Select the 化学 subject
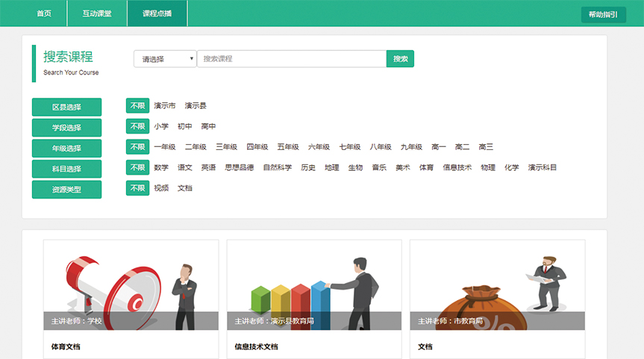644x359 pixels. point(512,167)
